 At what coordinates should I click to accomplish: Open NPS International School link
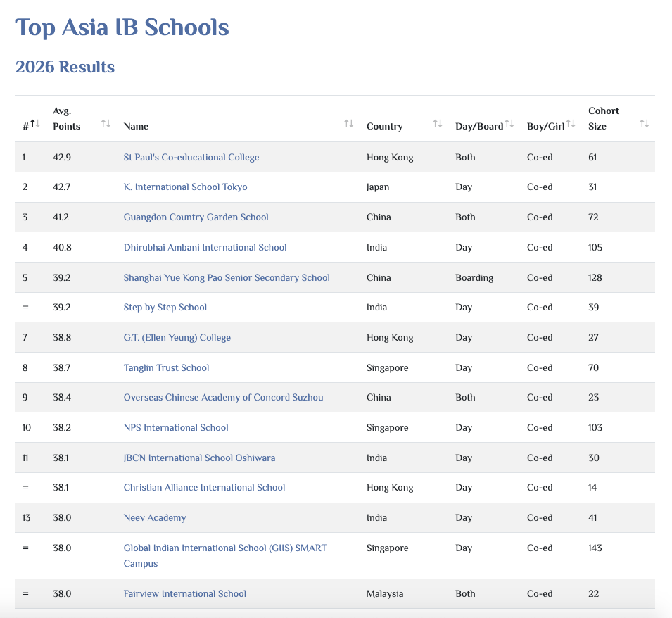tap(176, 428)
